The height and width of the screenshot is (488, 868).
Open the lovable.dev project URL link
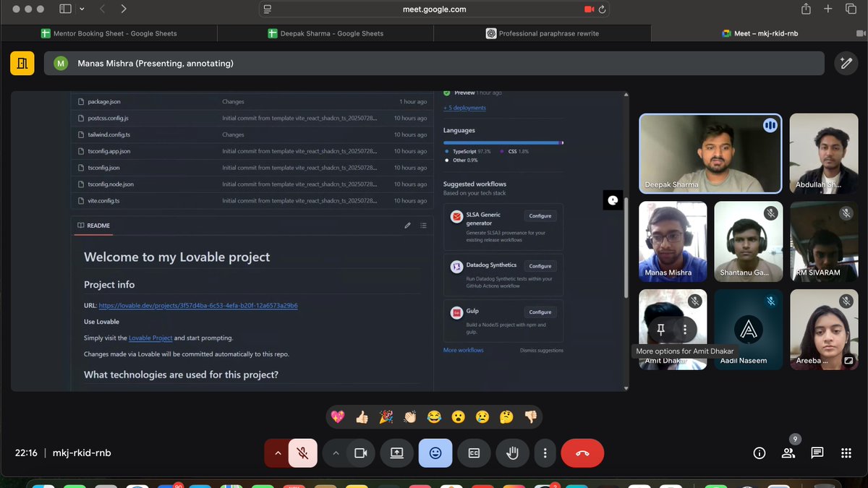(198, 306)
